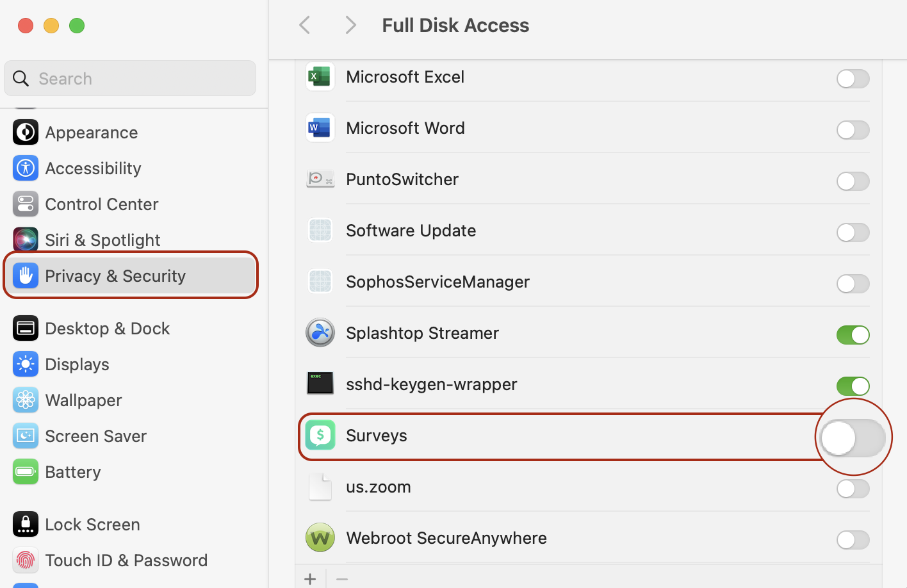
Task: Turn on the Surveys toggle
Action: [853, 438]
